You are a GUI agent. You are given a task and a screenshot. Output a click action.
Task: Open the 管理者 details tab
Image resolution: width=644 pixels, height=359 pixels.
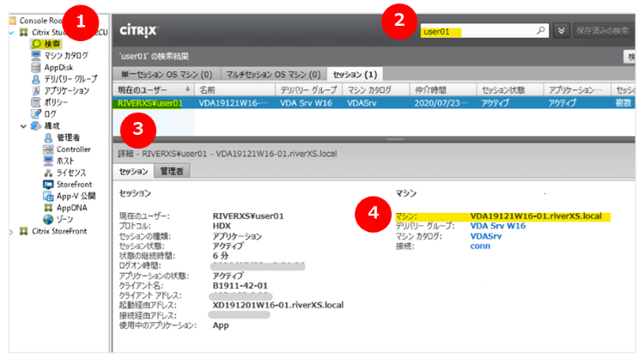coord(172,171)
